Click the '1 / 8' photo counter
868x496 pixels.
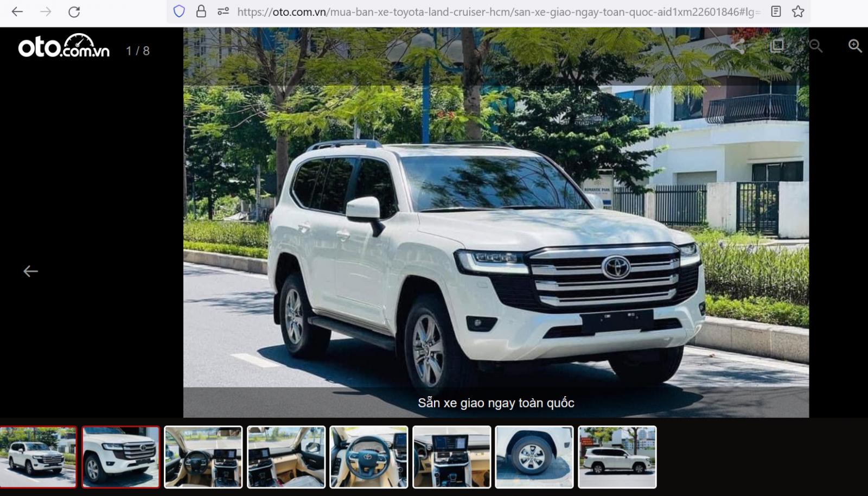pyautogui.click(x=138, y=50)
